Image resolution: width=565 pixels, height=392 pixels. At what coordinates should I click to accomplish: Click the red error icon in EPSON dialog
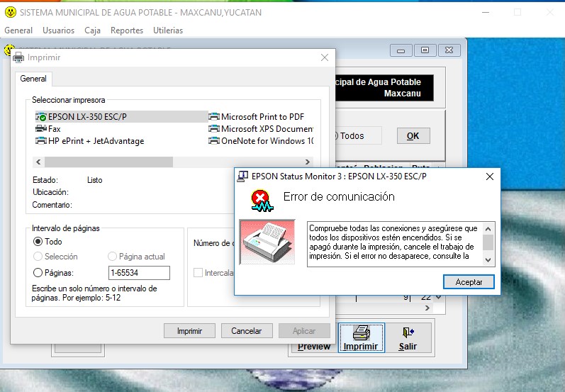(262, 200)
